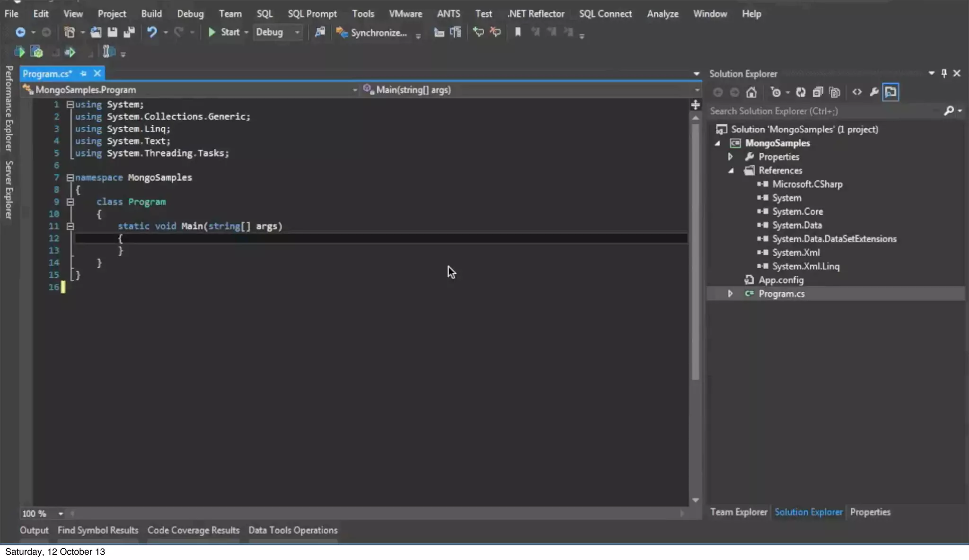Click the View Code icon in Solution Explorer
The image size is (969, 560).
(x=857, y=92)
